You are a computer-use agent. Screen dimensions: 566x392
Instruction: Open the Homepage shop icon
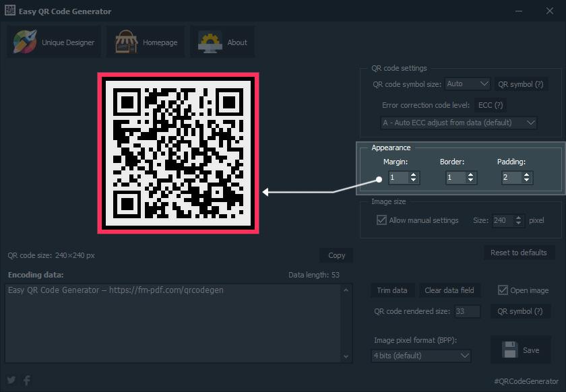126,42
